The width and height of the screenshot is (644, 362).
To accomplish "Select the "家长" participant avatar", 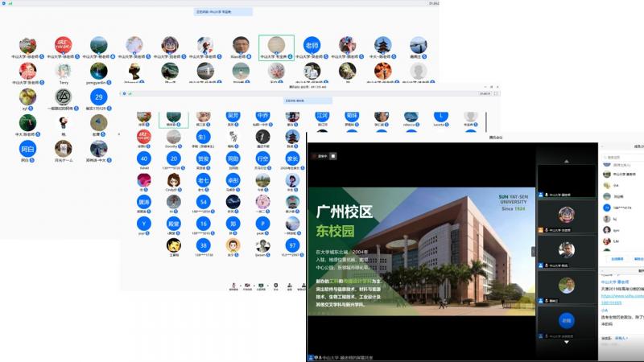I will (x=292, y=159).
